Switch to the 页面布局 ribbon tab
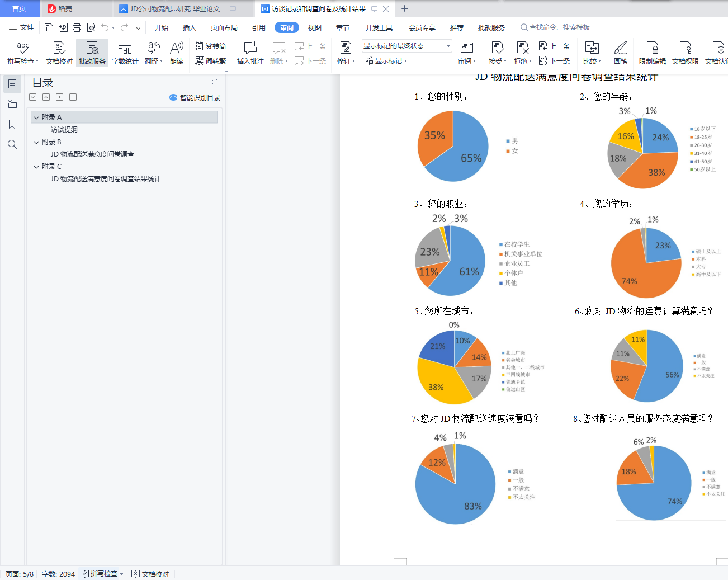Screen dimensions: 728x580 (x=224, y=27)
